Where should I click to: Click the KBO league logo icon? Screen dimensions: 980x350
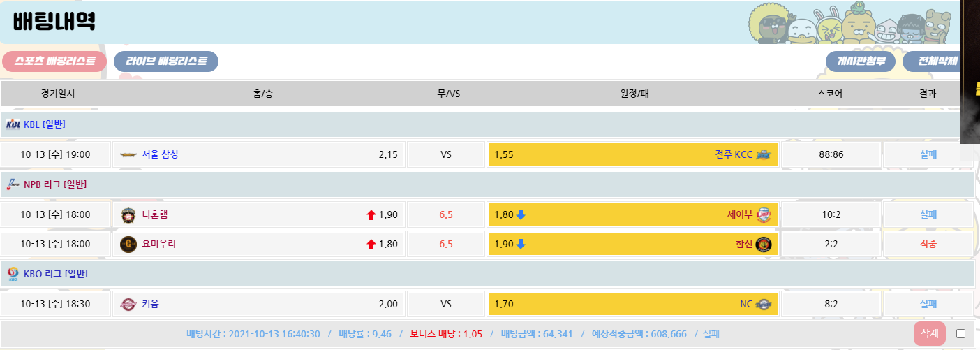click(x=13, y=274)
